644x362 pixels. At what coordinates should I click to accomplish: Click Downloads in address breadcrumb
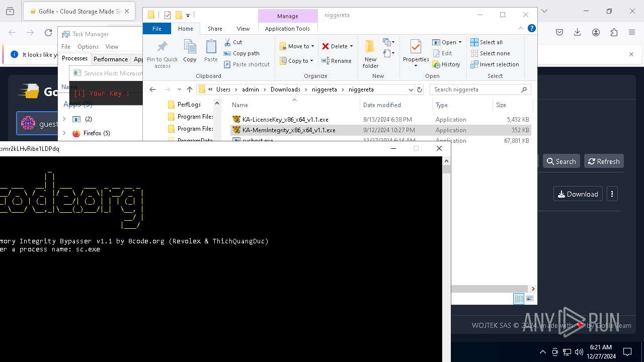point(285,89)
